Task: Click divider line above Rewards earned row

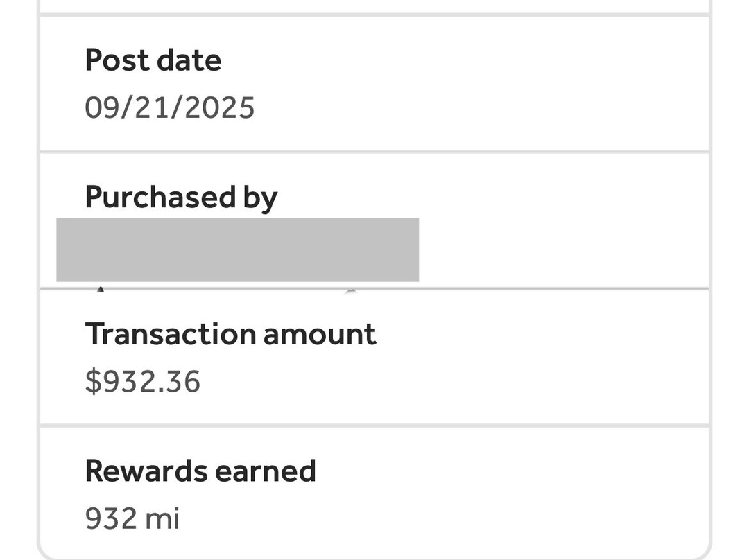Action: [x=374, y=425]
